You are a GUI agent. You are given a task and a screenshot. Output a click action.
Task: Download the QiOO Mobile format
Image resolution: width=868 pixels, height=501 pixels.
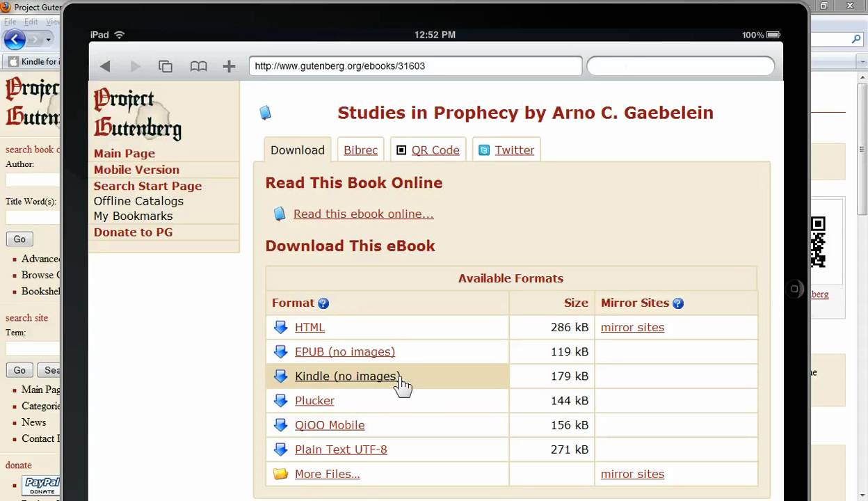tap(329, 424)
